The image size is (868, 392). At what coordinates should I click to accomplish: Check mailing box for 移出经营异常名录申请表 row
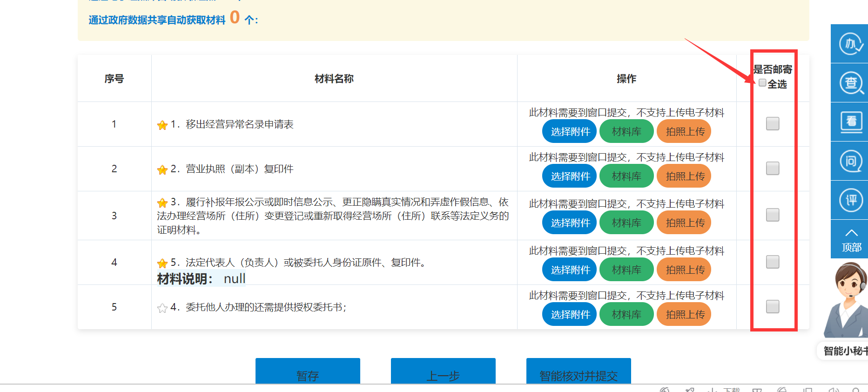[772, 123]
